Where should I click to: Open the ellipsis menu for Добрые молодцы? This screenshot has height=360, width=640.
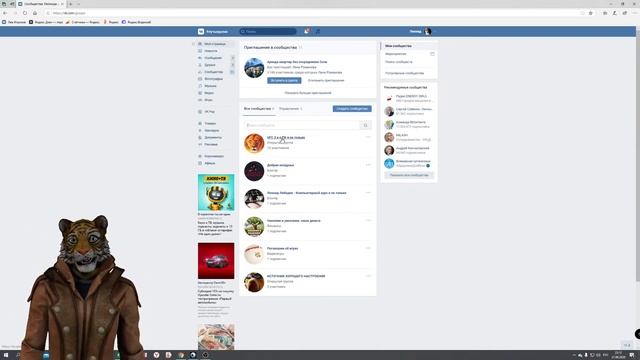point(368,165)
